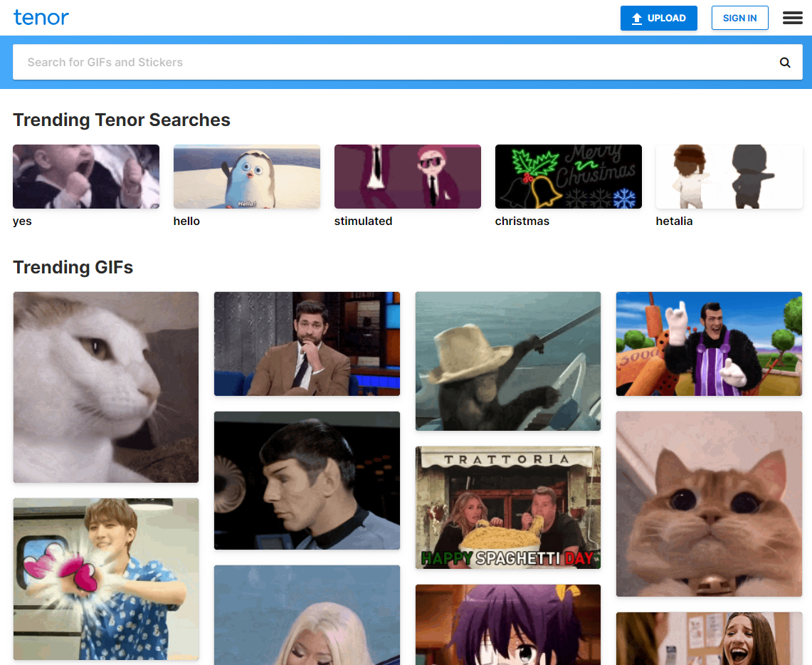The height and width of the screenshot is (665, 812).
Task: Click the 'yes' search label
Action: (x=22, y=221)
